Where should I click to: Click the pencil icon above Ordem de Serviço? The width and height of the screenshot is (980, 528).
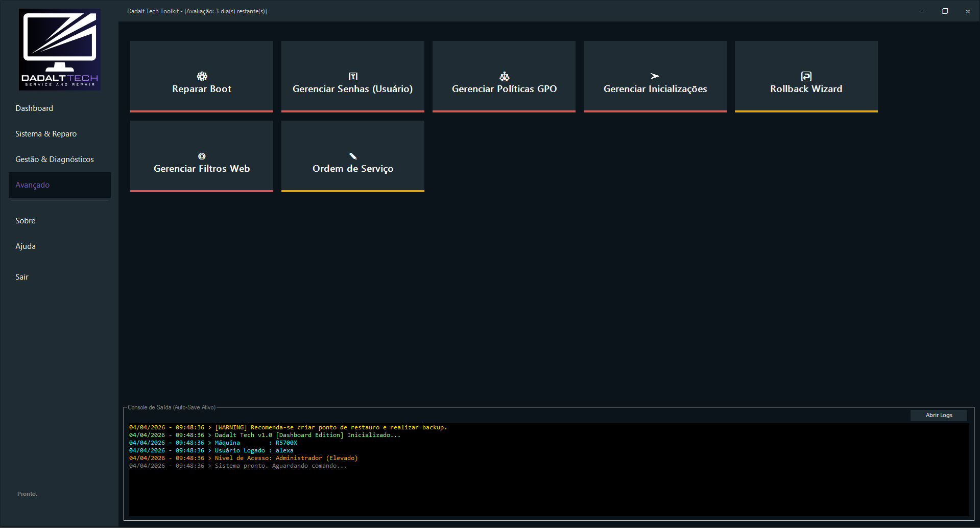pyautogui.click(x=353, y=156)
